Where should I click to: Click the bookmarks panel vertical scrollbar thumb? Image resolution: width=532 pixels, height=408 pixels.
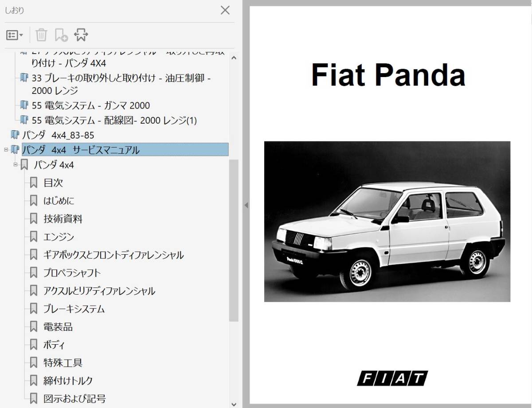[234, 241]
